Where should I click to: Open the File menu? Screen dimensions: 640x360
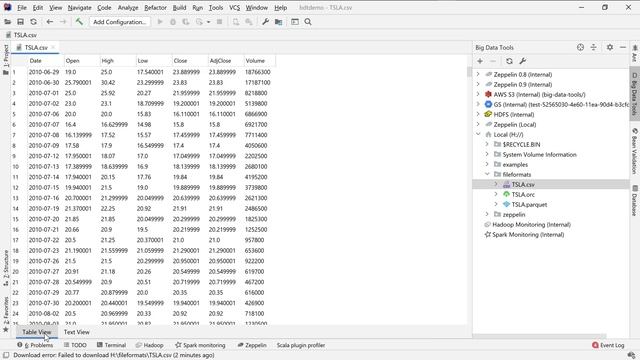click(22, 8)
